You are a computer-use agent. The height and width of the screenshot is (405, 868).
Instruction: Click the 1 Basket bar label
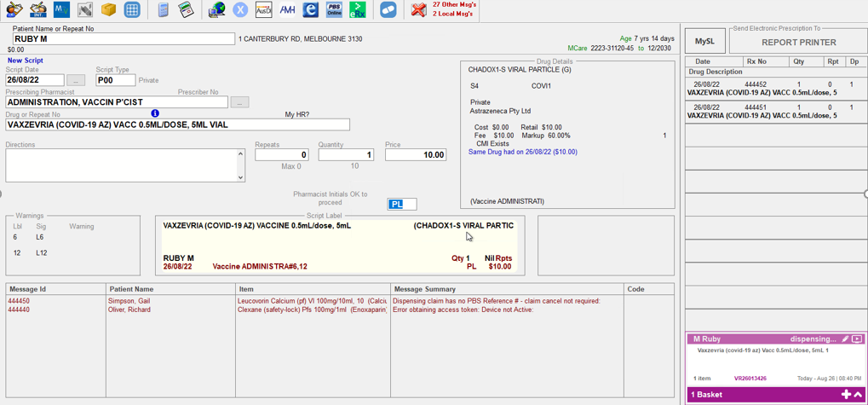pyautogui.click(x=707, y=395)
